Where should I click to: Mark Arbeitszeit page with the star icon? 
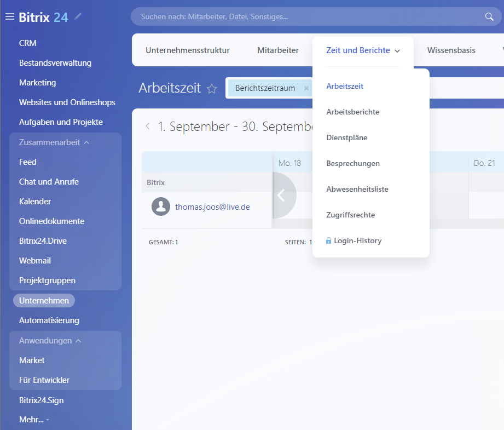click(x=212, y=89)
